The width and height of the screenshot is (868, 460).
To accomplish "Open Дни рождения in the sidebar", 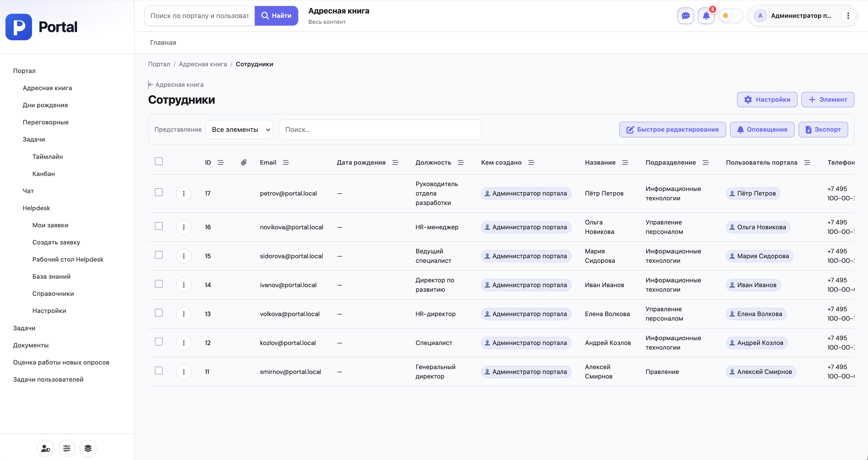I will [45, 105].
